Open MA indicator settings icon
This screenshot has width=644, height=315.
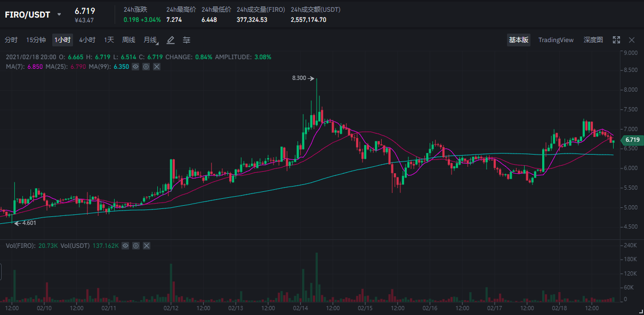pyautogui.click(x=146, y=67)
